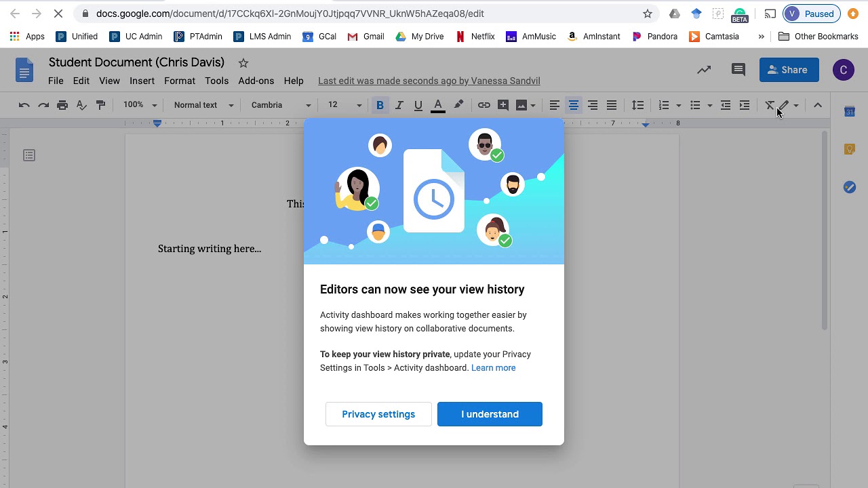Open the Activity dashboard trend icon
Image resolution: width=868 pixels, height=488 pixels.
704,70
